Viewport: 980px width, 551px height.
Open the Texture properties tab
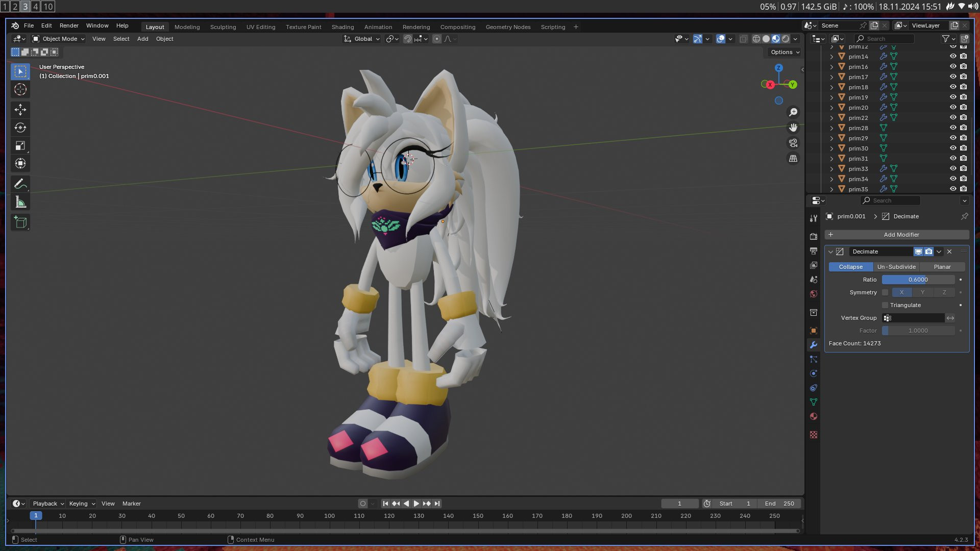click(x=814, y=435)
